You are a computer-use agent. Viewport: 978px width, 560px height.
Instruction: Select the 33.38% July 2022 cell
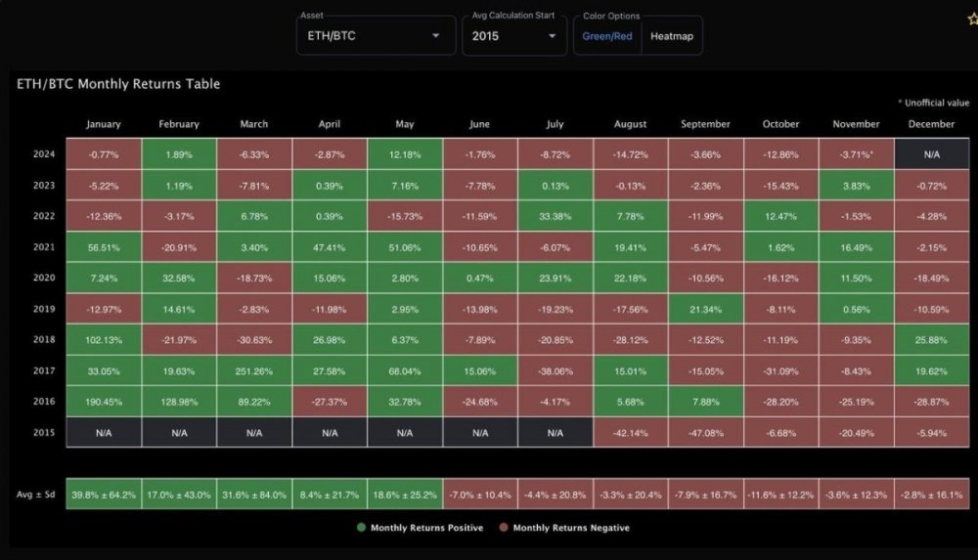pos(556,216)
